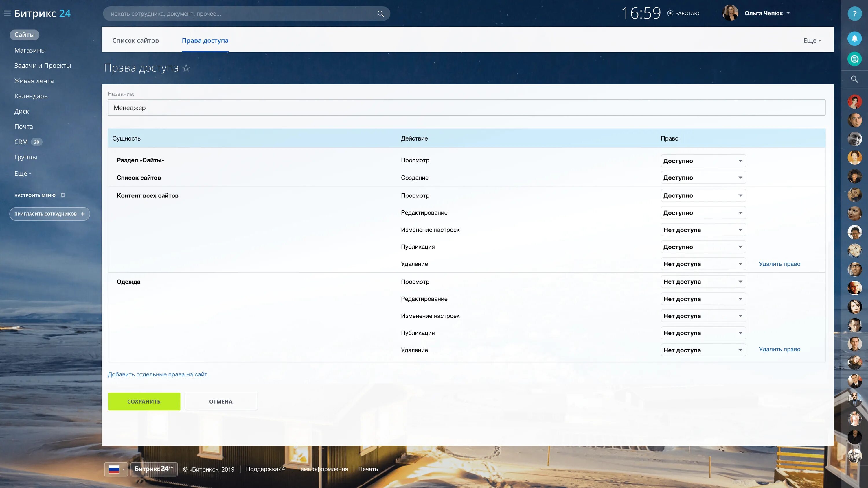Open CRM in left menu
Screen dimensions: 868x488
(x=21, y=142)
